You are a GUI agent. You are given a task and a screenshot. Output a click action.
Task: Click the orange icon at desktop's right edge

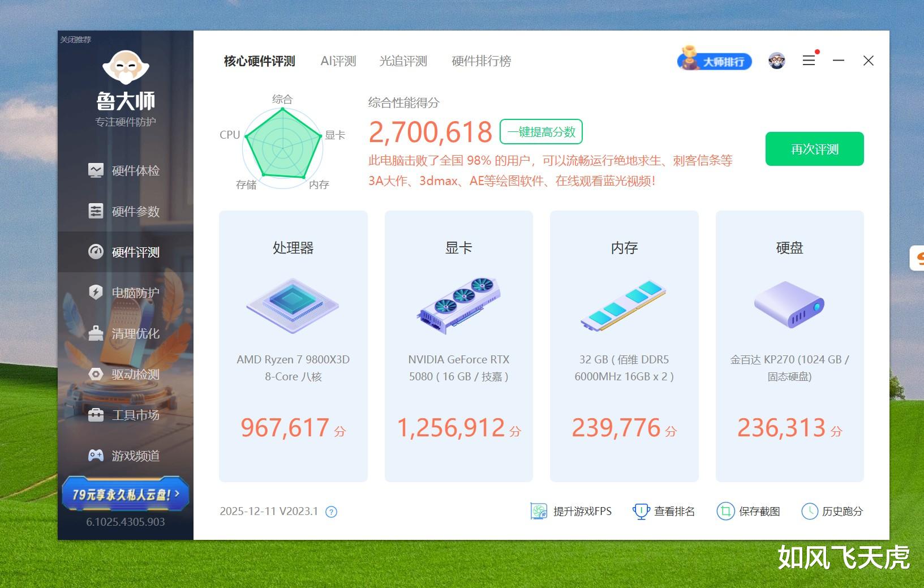point(917,258)
